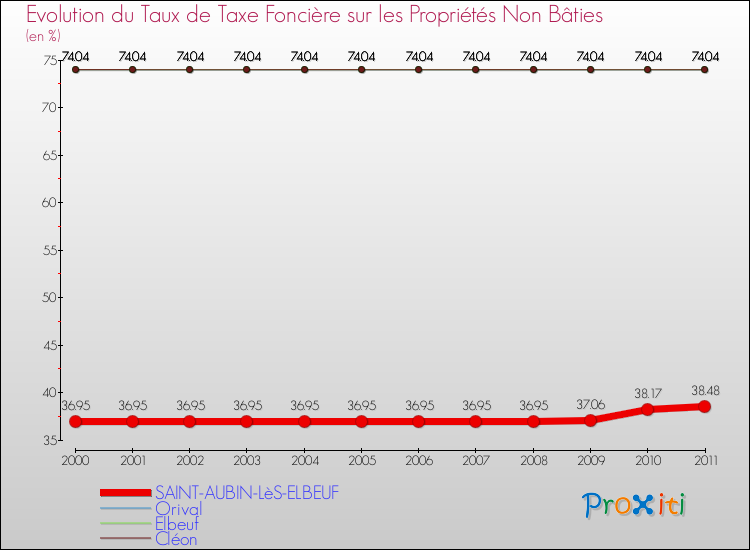Click the brown Cléon legend line swatch

click(126, 539)
